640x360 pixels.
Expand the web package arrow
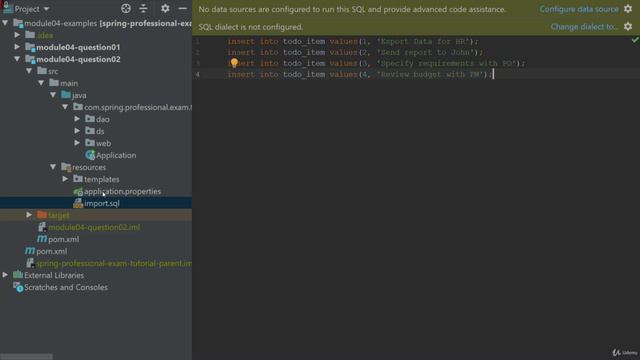tap(77, 143)
